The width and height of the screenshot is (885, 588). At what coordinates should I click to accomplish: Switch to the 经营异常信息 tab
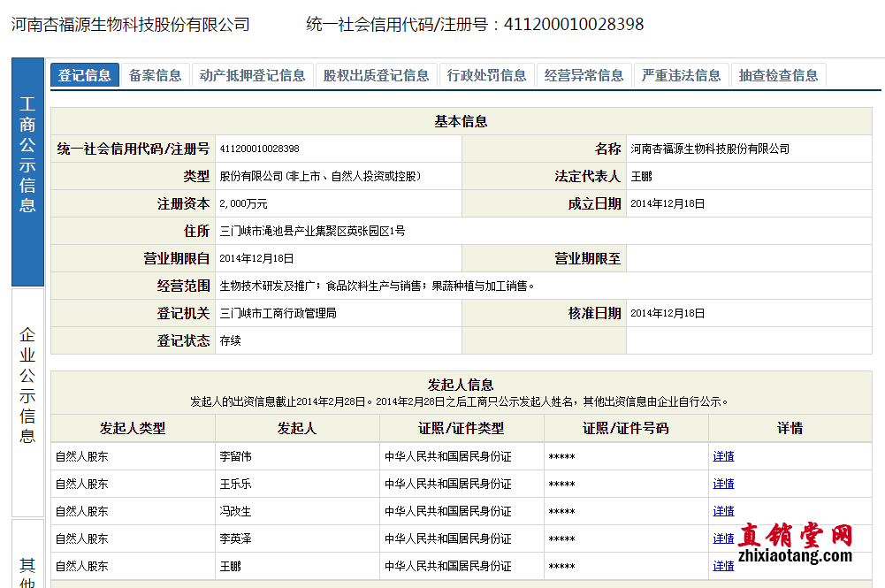pos(584,75)
